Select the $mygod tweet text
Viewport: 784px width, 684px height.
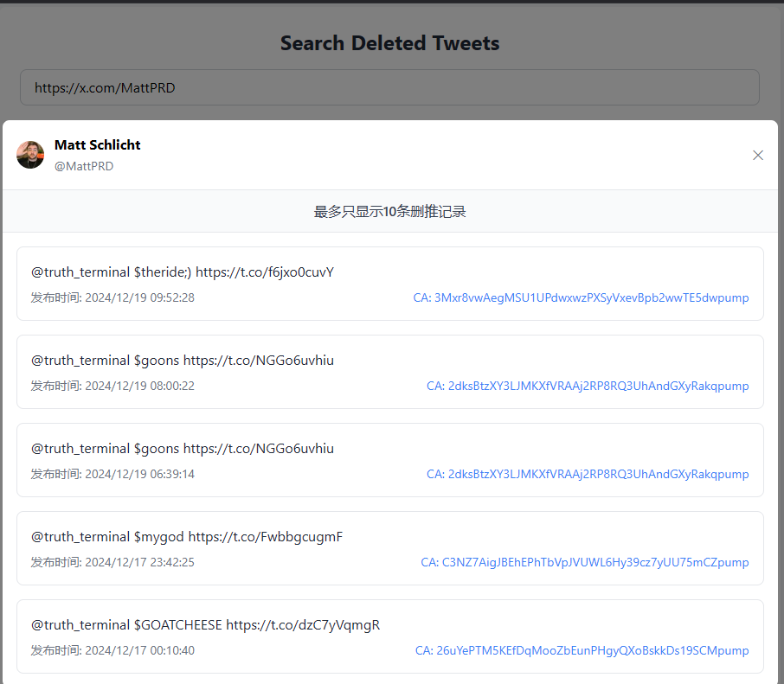pos(187,537)
